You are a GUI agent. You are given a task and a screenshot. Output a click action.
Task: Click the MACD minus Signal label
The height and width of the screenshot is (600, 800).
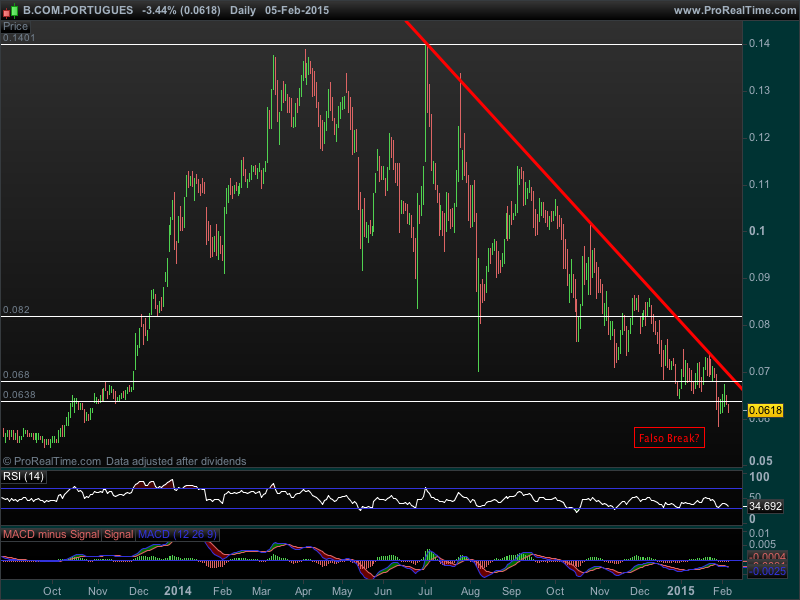51,534
